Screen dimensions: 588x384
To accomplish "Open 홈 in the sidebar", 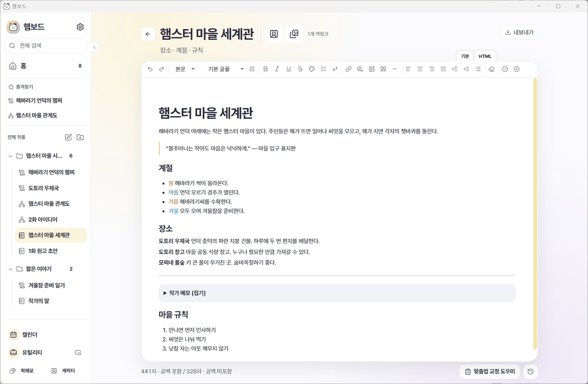I will (x=46, y=66).
